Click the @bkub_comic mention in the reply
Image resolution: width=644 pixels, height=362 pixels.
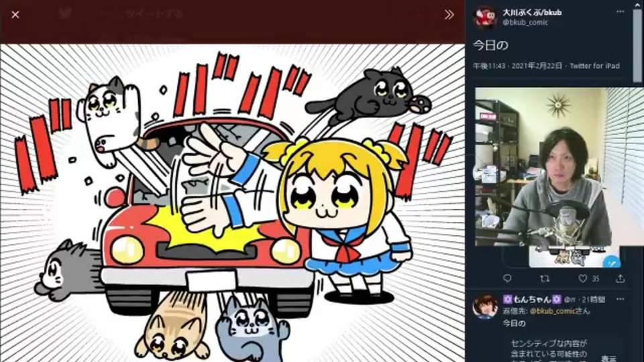pos(552,311)
